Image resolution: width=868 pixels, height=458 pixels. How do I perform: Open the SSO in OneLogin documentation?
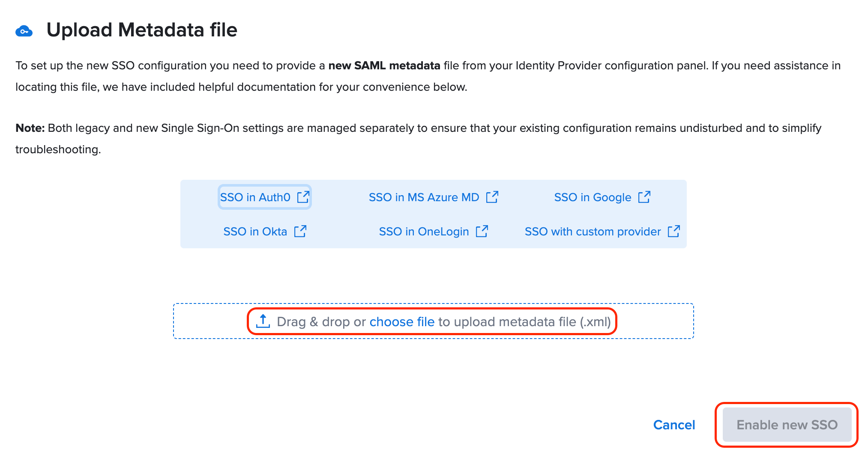(424, 231)
